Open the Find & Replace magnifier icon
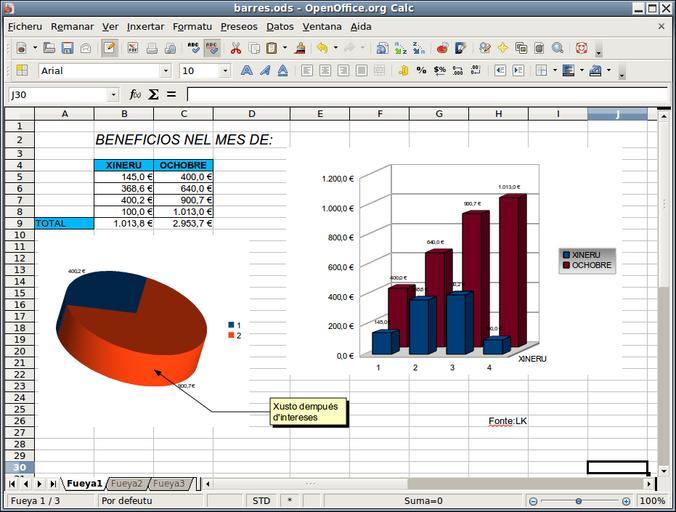 point(557,48)
